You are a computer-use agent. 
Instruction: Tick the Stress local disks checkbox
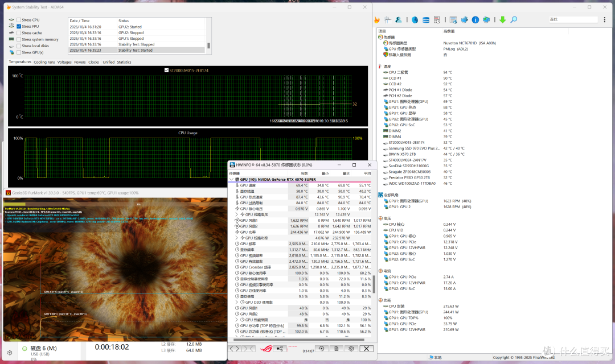tap(19, 46)
